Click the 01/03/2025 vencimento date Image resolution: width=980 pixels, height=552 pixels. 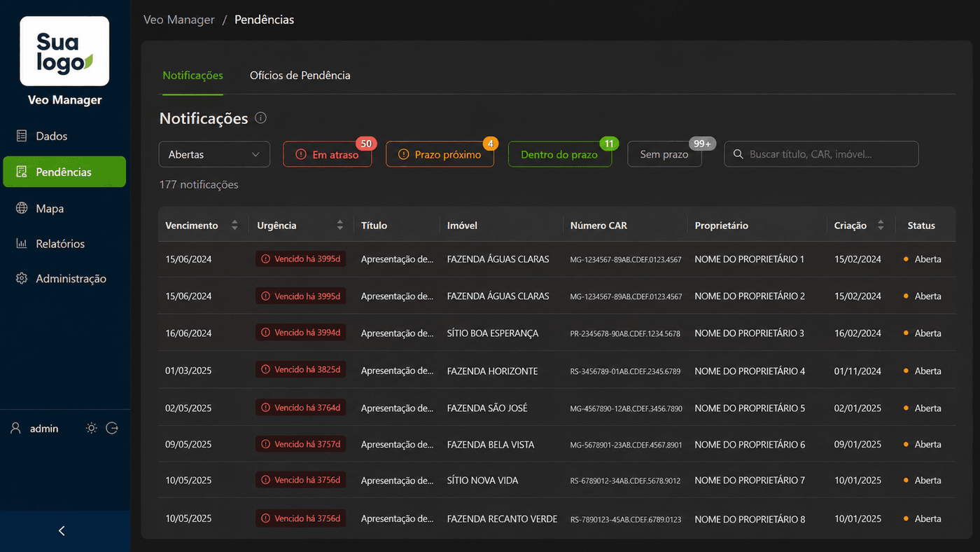188,371
